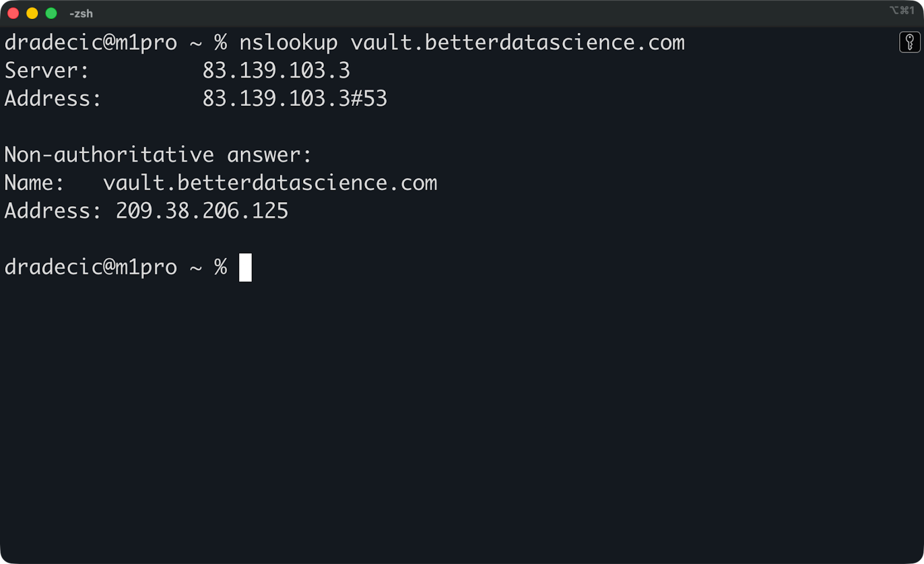Click the Secure Keyboard Entry key icon
Viewport: 924px width, 564px height.
910,42
